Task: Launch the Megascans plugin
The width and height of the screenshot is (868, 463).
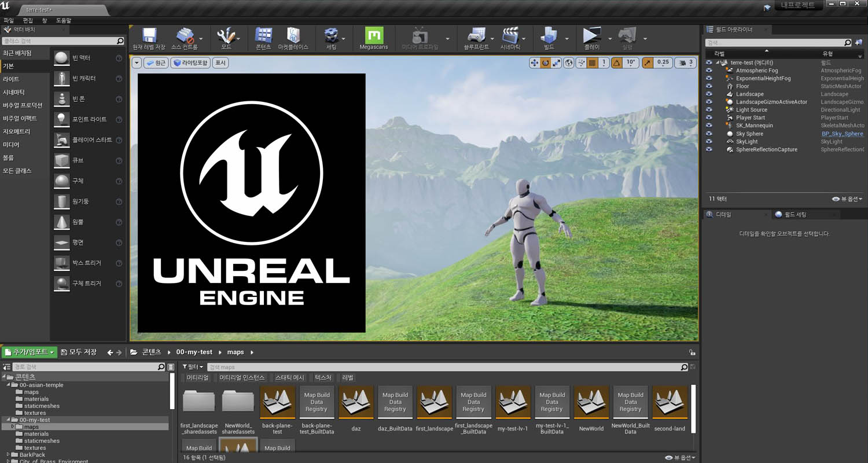Action: tap(374, 38)
